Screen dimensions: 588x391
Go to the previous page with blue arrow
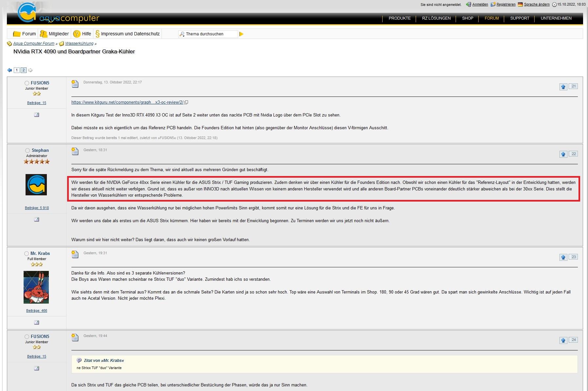(9, 70)
